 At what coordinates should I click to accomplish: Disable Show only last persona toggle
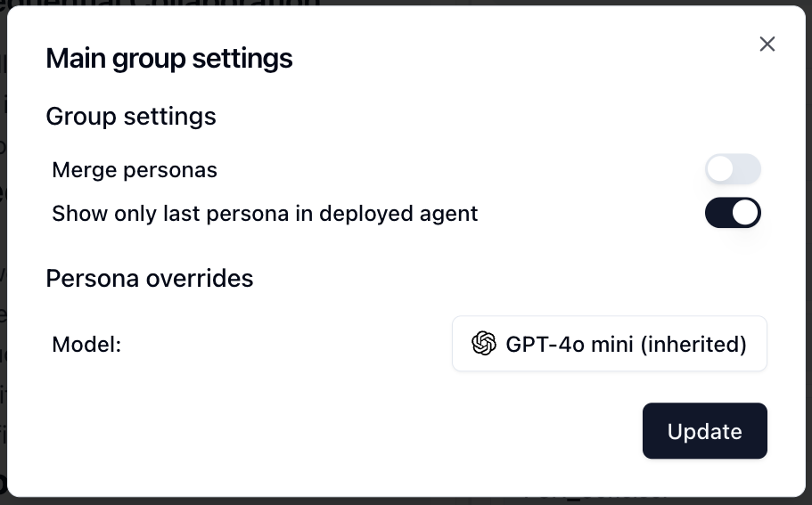coord(733,214)
